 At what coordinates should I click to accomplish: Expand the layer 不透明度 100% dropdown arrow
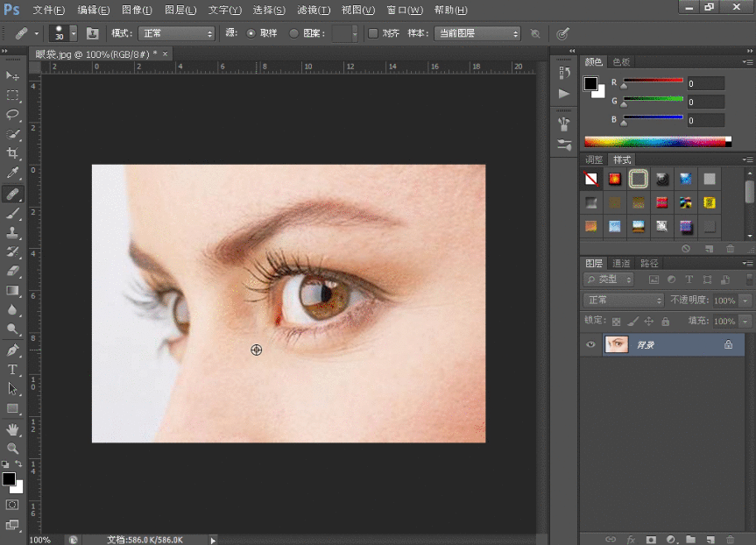pos(745,301)
